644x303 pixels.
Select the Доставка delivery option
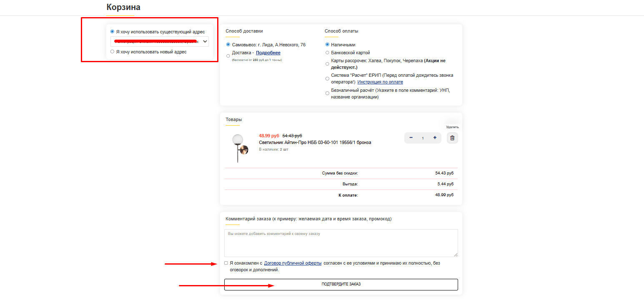click(x=228, y=56)
